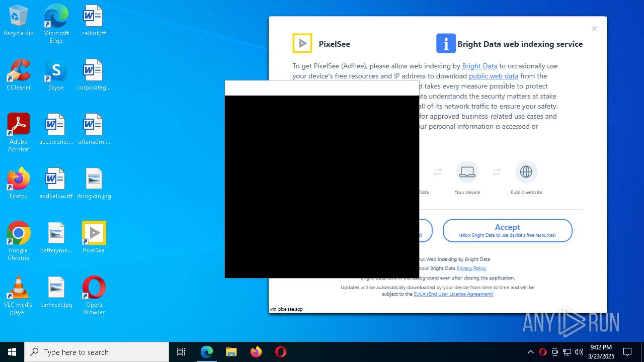Open Skype desktop shortcut
The width and height of the screenshot is (644, 362).
tap(56, 75)
